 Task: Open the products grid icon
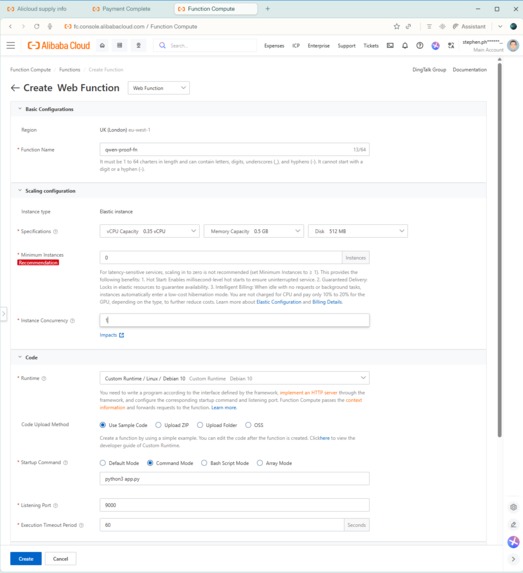point(120,45)
